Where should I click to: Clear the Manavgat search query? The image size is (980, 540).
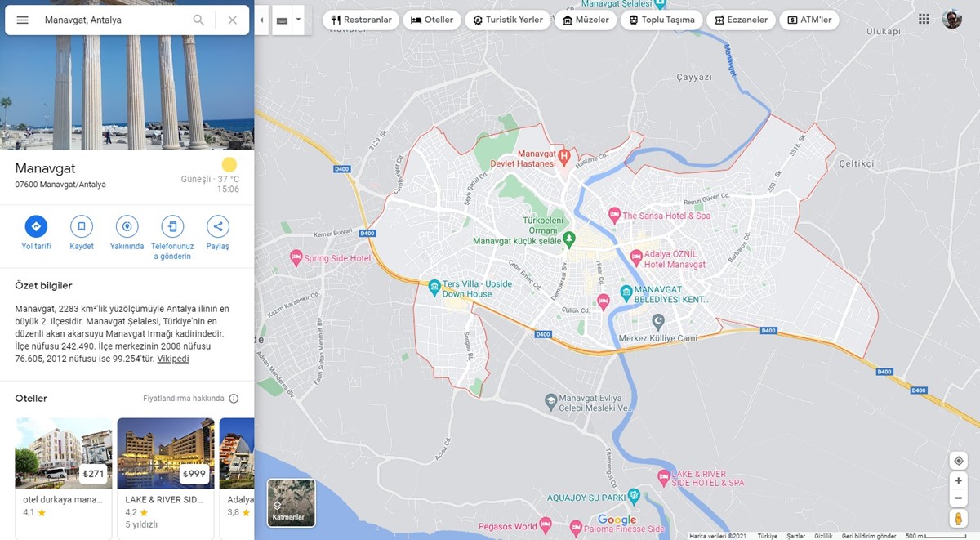pyautogui.click(x=233, y=20)
